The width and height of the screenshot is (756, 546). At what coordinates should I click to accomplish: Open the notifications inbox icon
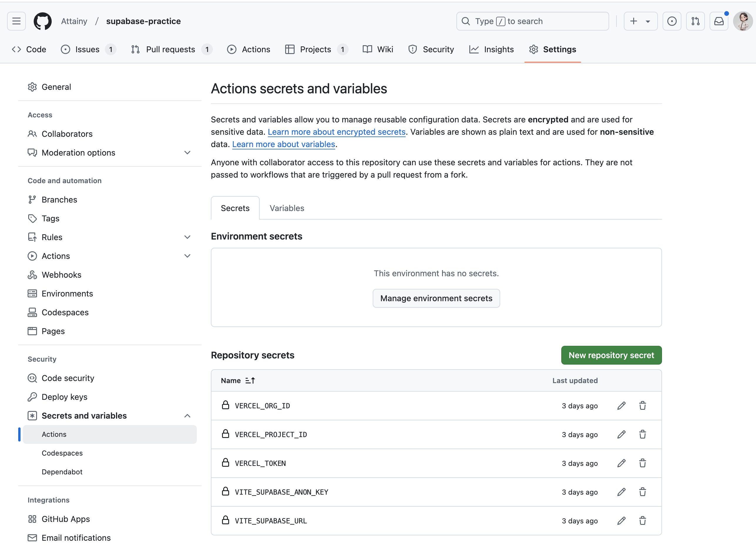point(719,21)
